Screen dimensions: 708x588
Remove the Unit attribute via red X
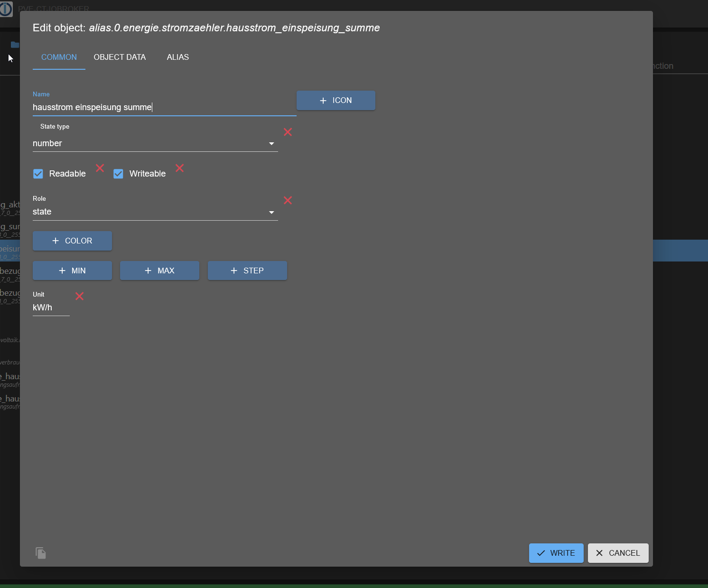[79, 296]
